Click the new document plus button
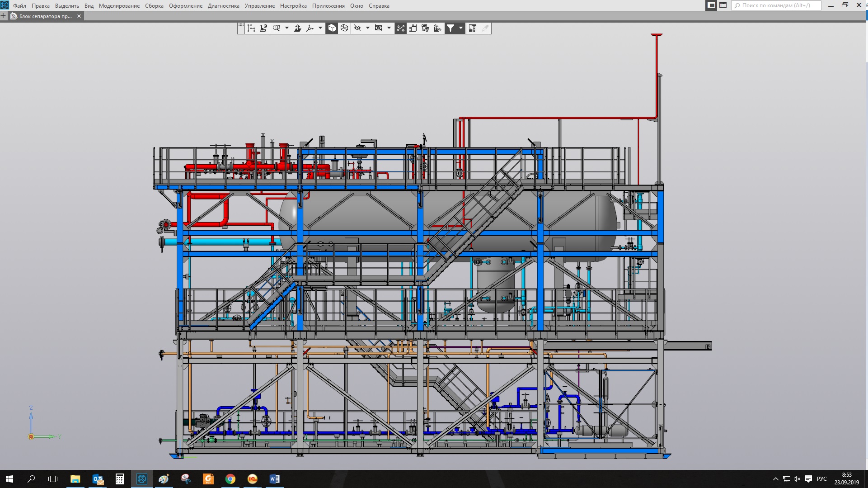This screenshot has height=488, width=868. point(4,16)
